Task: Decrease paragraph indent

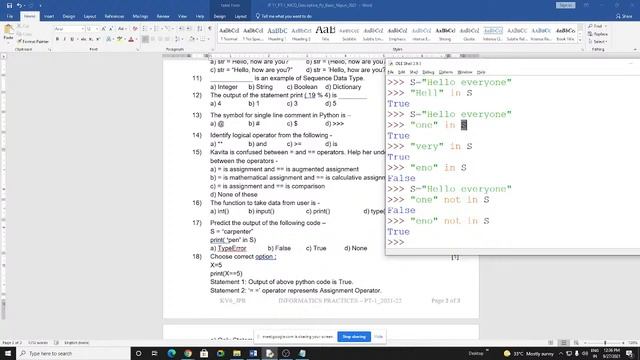Action: tap(182, 29)
